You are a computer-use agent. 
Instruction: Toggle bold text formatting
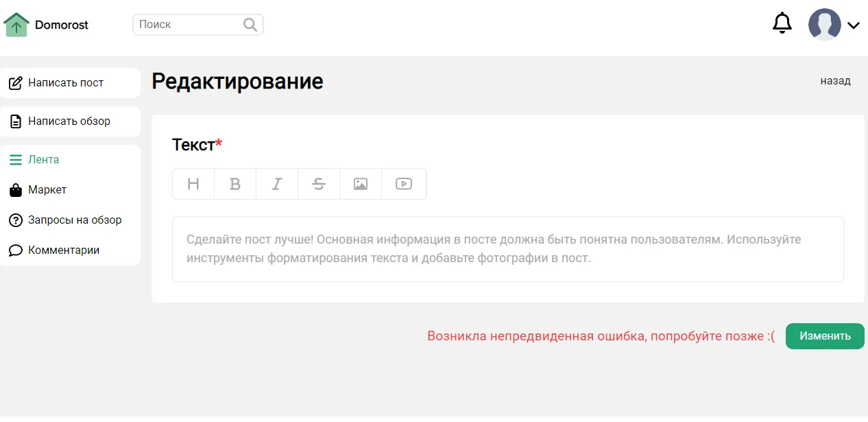235,184
